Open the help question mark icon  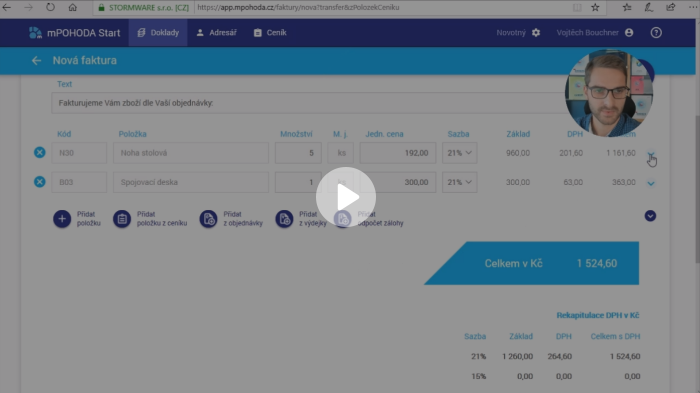pyautogui.click(x=656, y=33)
